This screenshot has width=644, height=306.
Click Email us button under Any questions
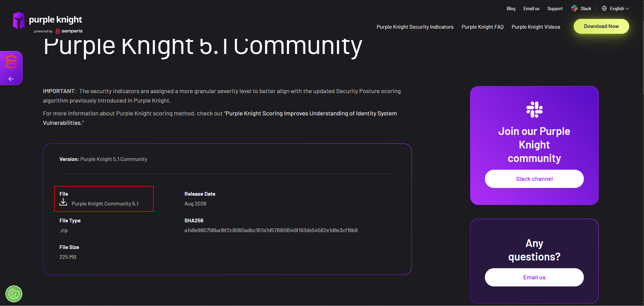[534, 277]
